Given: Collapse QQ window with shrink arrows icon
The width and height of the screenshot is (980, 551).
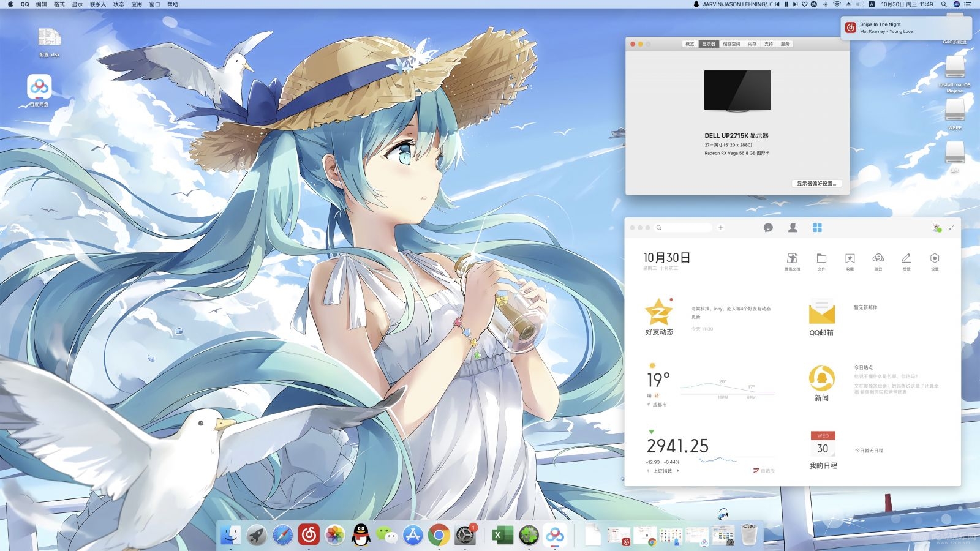Looking at the screenshot, I should click(951, 228).
